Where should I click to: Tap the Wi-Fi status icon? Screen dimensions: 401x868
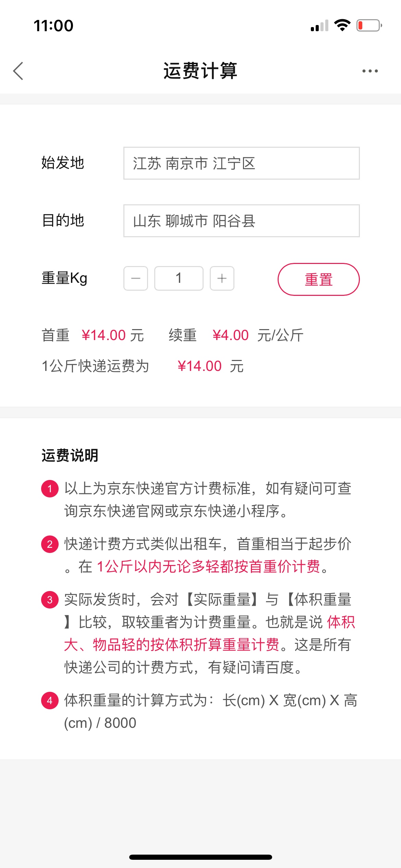coord(342,25)
